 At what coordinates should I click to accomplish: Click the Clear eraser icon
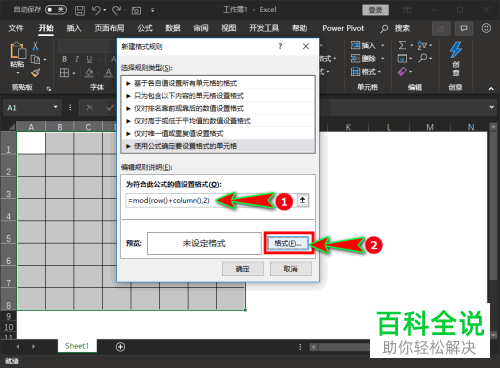click(x=402, y=72)
